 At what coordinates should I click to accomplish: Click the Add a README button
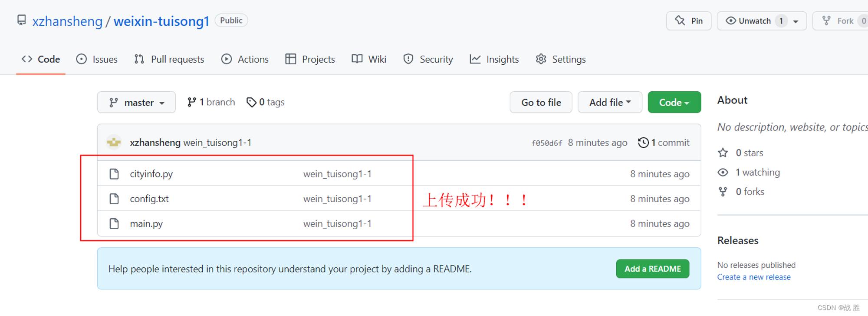[652, 269]
